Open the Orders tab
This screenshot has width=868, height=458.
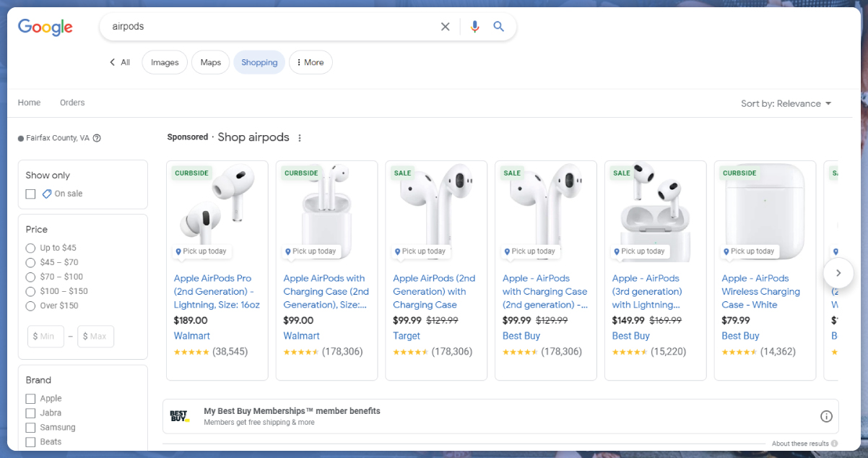pos(72,103)
